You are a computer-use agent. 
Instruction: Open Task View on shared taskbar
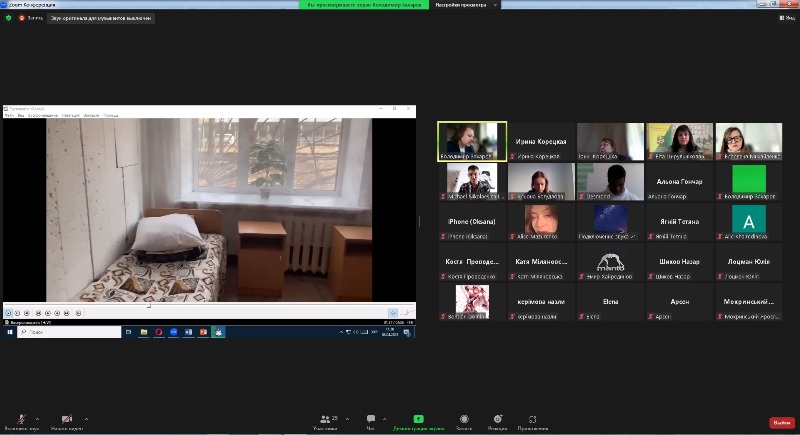129,332
